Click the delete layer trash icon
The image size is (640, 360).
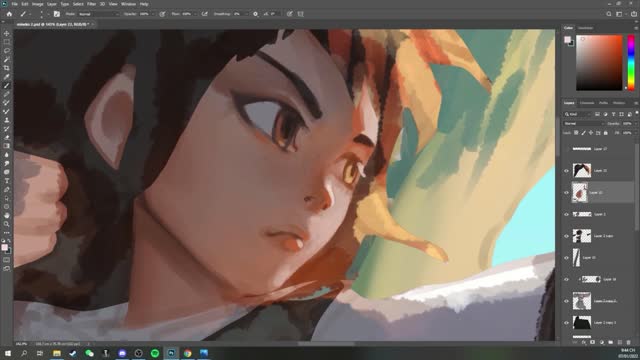pos(629,342)
